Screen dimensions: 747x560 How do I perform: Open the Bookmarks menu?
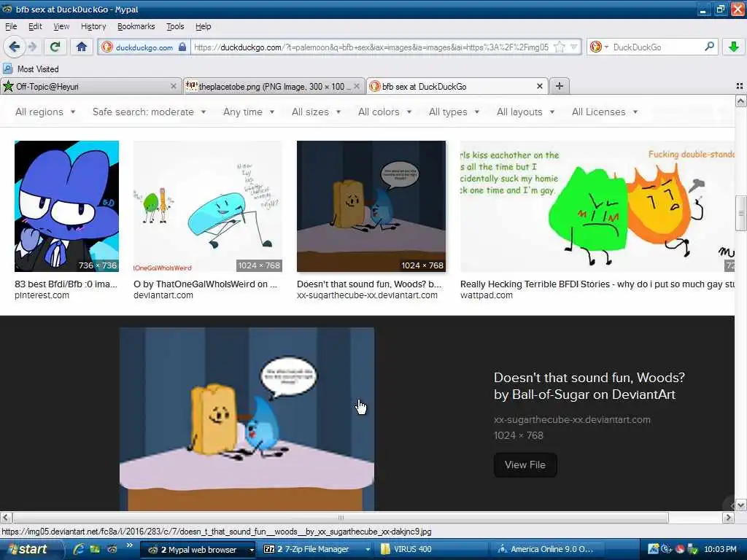click(136, 26)
